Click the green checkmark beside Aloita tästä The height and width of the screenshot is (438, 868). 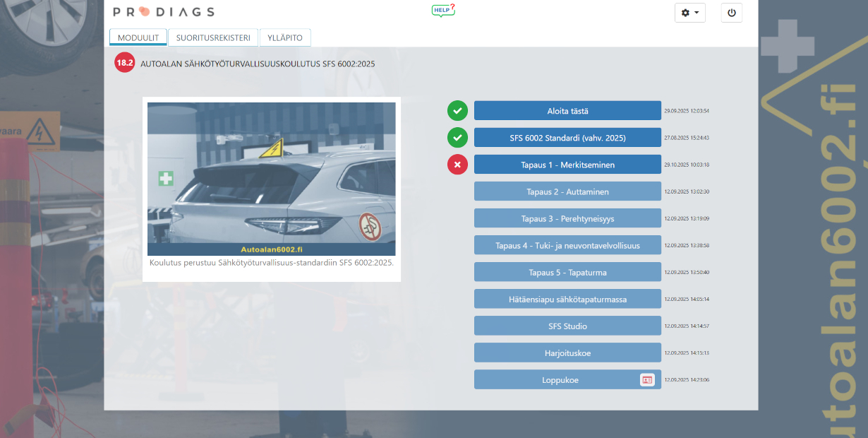point(458,111)
